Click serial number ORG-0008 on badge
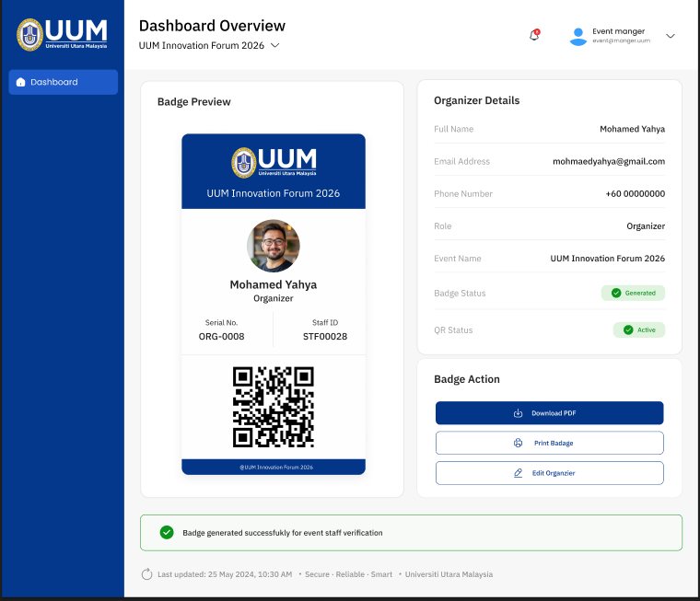This screenshot has height=601, width=700. (221, 337)
